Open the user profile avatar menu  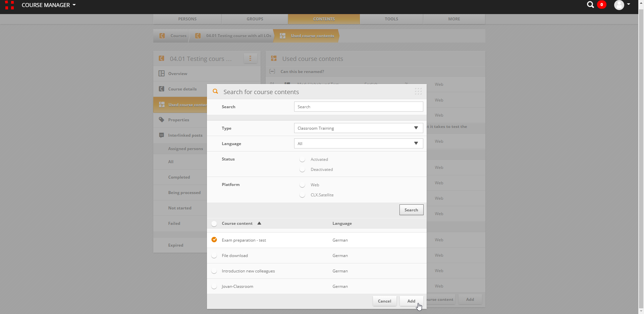[x=619, y=5]
